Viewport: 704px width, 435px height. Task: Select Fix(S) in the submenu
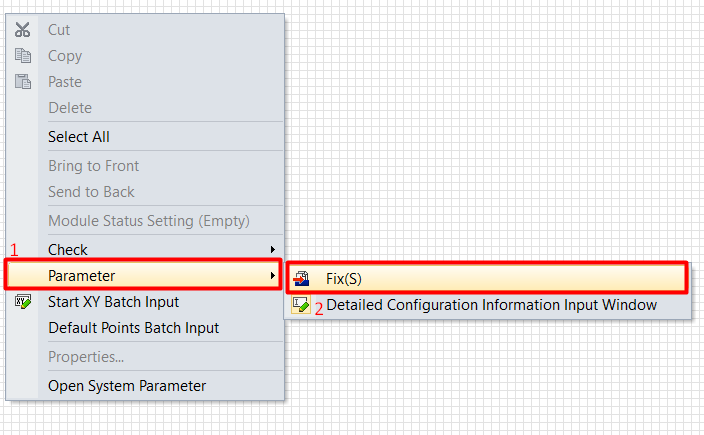[x=487, y=278]
